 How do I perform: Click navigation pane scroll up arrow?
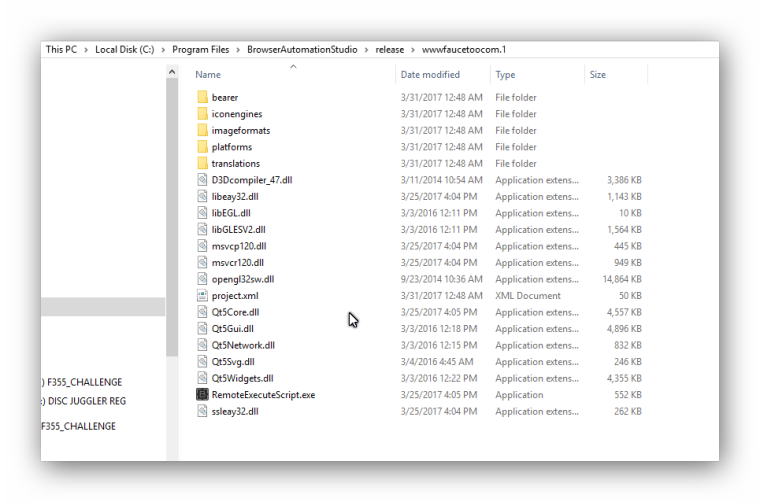click(172, 72)
